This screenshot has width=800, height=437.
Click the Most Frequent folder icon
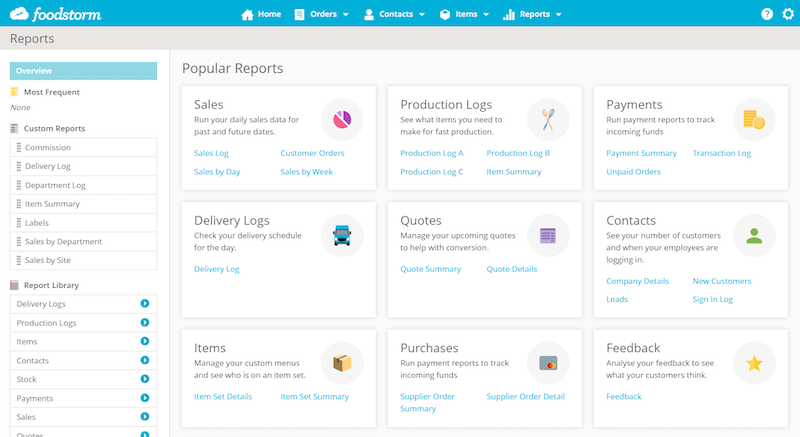[14, 92]
